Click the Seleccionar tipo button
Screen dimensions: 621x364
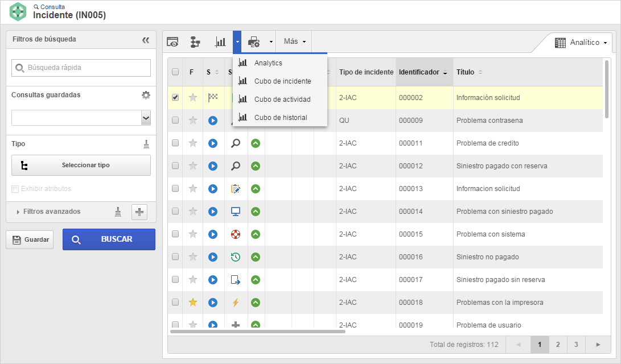81,165
